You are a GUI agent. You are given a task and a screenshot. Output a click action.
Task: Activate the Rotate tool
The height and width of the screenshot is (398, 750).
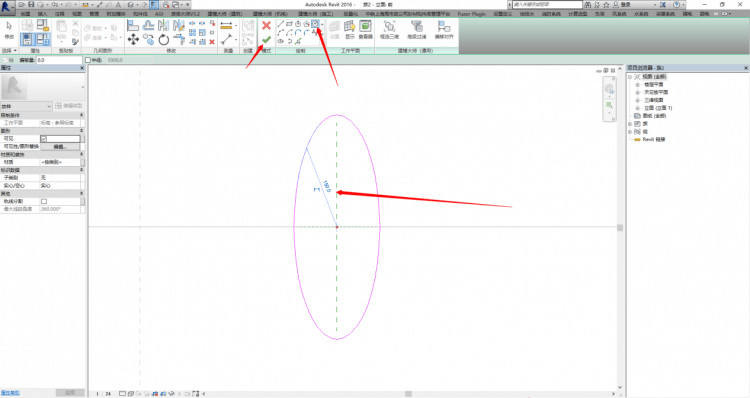[x=164, y=40]
